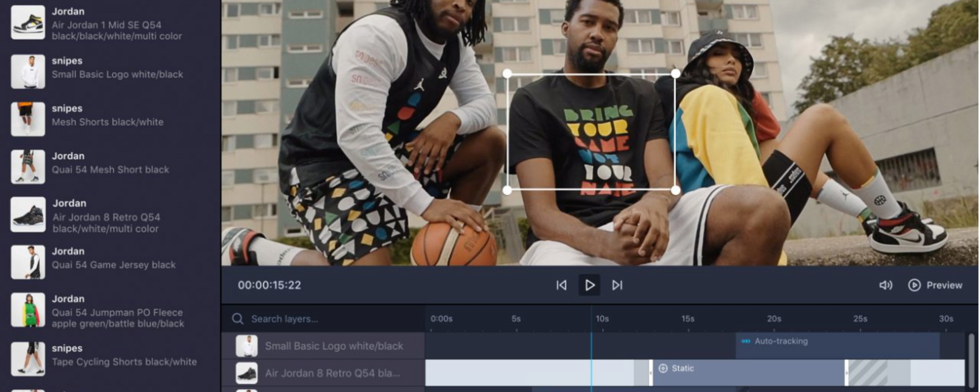This screenshot has width=980, height=392.
Task: Select the Small Basic Logo product thumbnail in sidebar
Action: (x=28, y=71)
